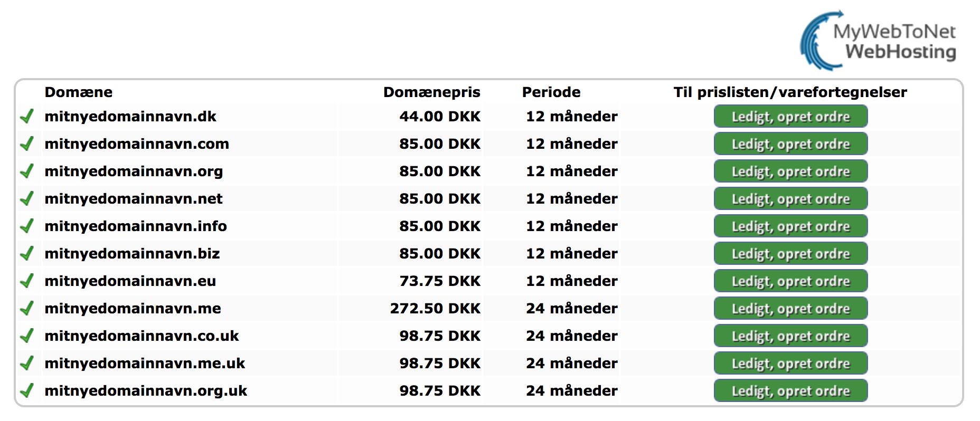Order the mitnyedomainnavn.dk domain
The height and width of the screenshot is (421, 980).
tap(790, 116)
